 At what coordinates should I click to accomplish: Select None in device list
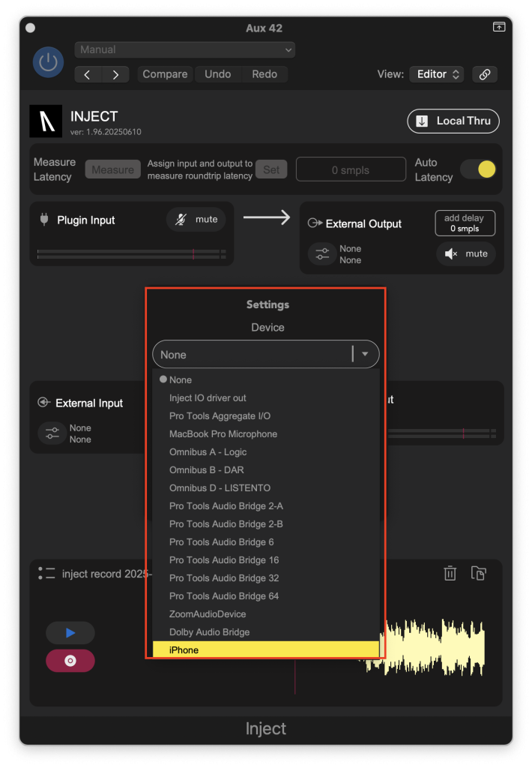pyautogui.click(x=266, y=379)
